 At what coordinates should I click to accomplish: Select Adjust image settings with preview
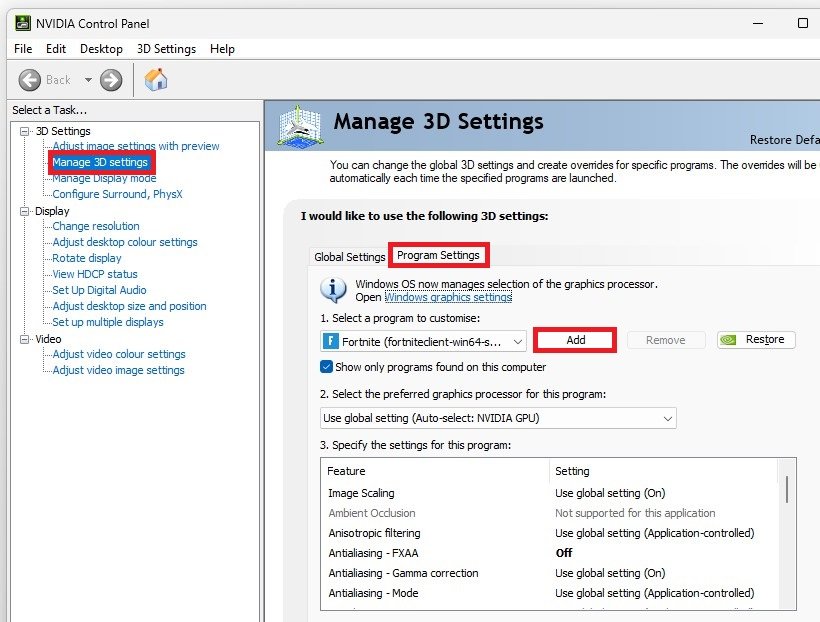pyautogui.click(x=135, y=146)
